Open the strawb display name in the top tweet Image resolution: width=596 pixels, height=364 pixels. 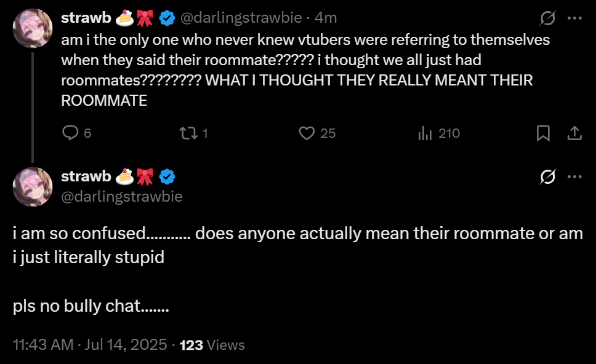(86, 18)
